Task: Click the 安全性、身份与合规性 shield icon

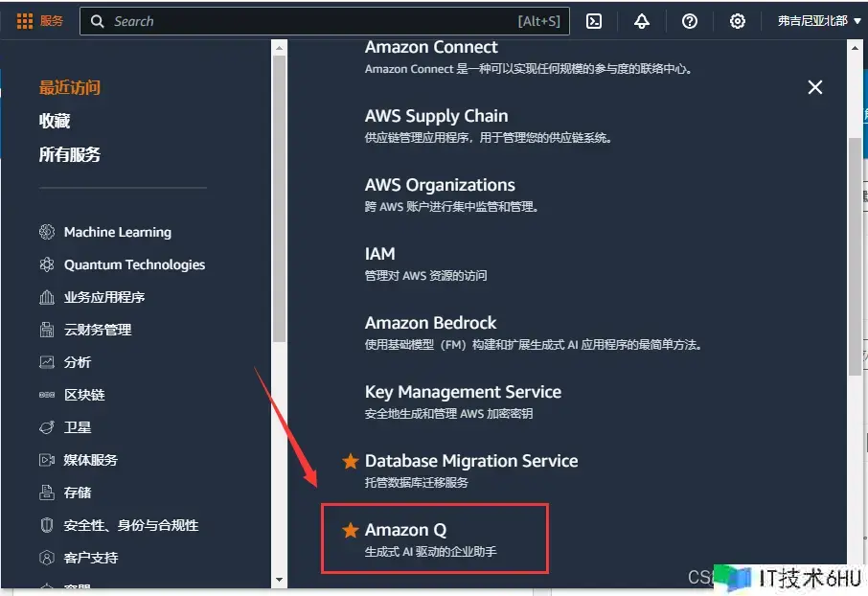Action: pyautogui.click(x=47, y=525)
